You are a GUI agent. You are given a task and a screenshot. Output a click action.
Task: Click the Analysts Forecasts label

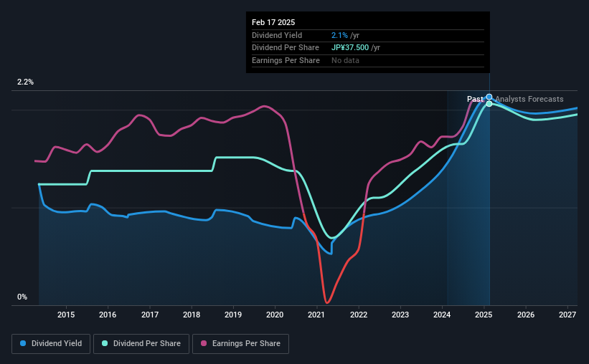coord(529,99)
